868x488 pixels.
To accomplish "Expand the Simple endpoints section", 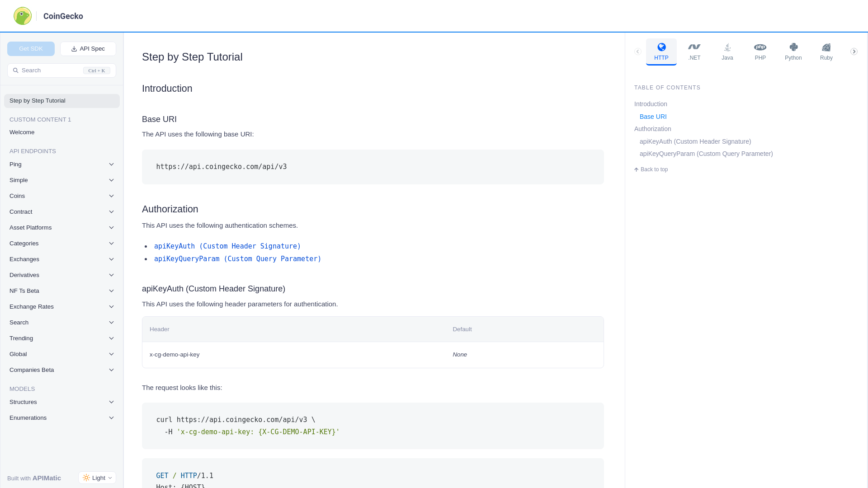I will [62, 180].
